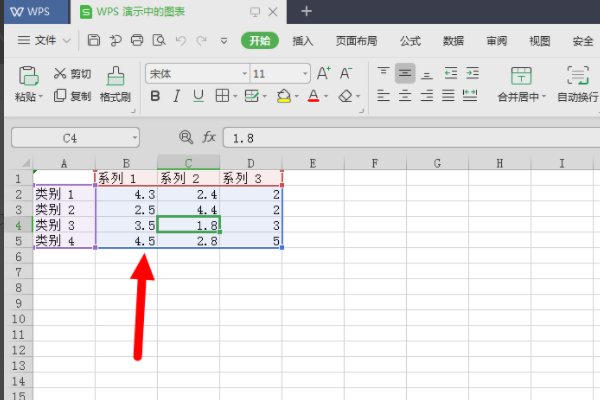Open 粘贴 paste options dropdown
This screenshot has width=600, height=400.
tap(41, 96)
